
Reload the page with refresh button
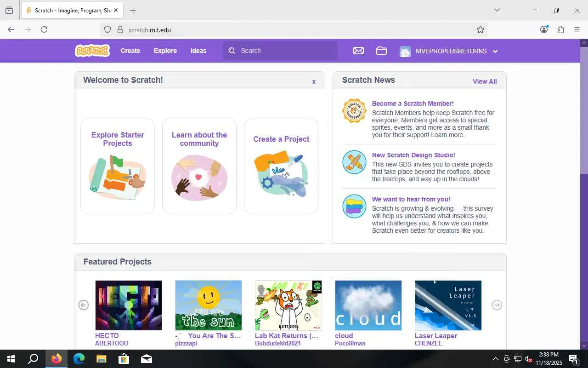pos(44,29)
